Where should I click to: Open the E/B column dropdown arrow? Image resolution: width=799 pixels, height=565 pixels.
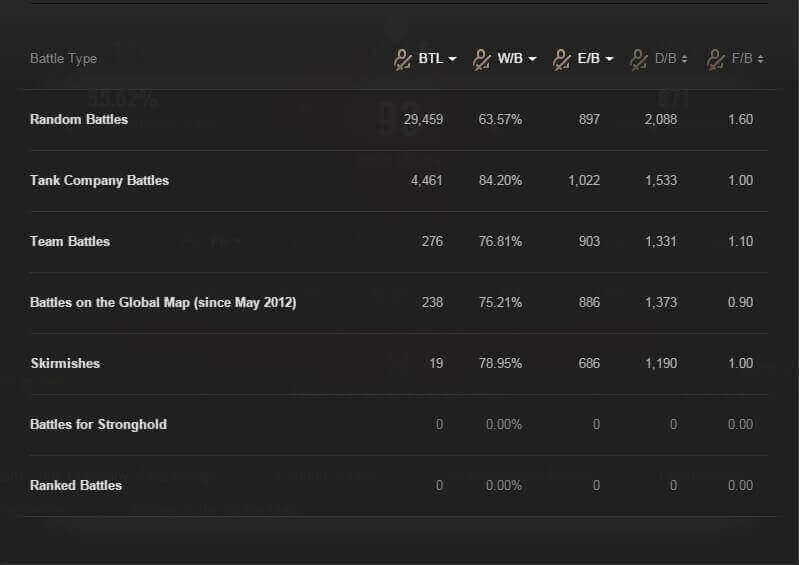pos(609,59)
